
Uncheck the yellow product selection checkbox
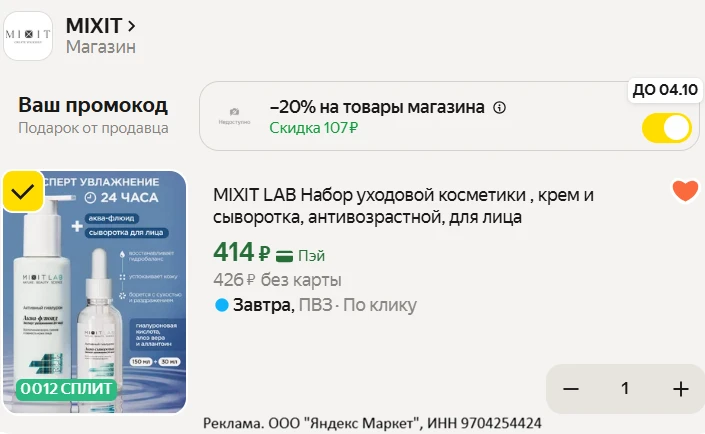[23, 192]
